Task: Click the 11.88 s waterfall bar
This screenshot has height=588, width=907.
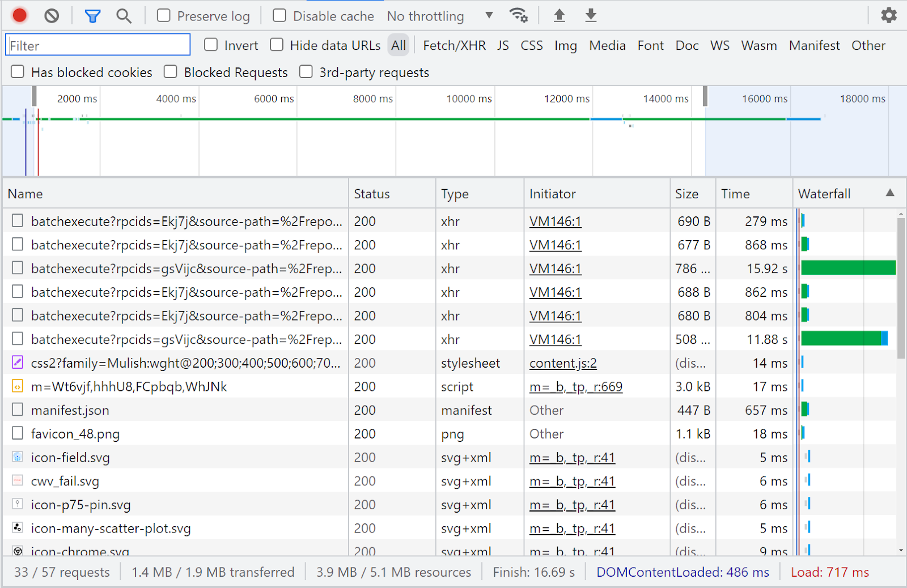Action: coord(844,339)
